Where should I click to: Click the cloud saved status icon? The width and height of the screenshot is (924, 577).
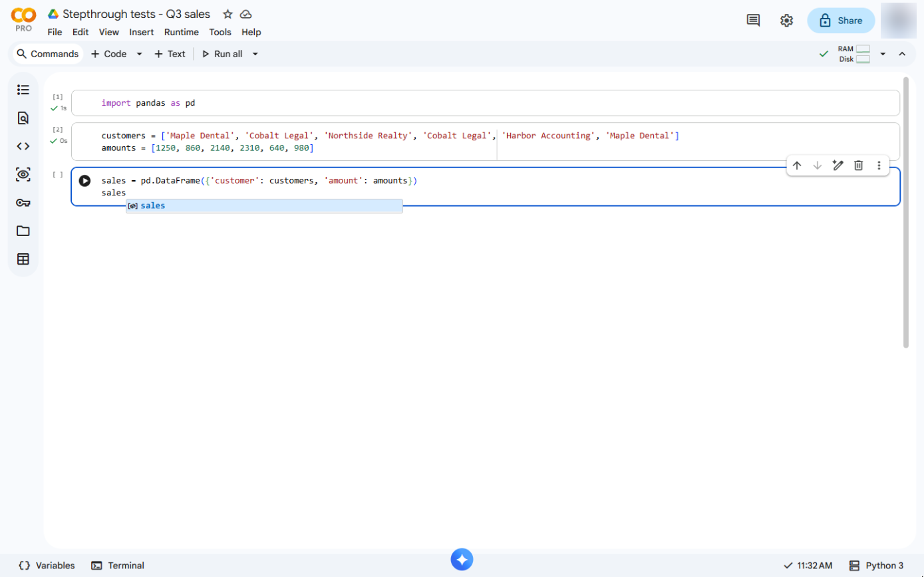[246, 14]
